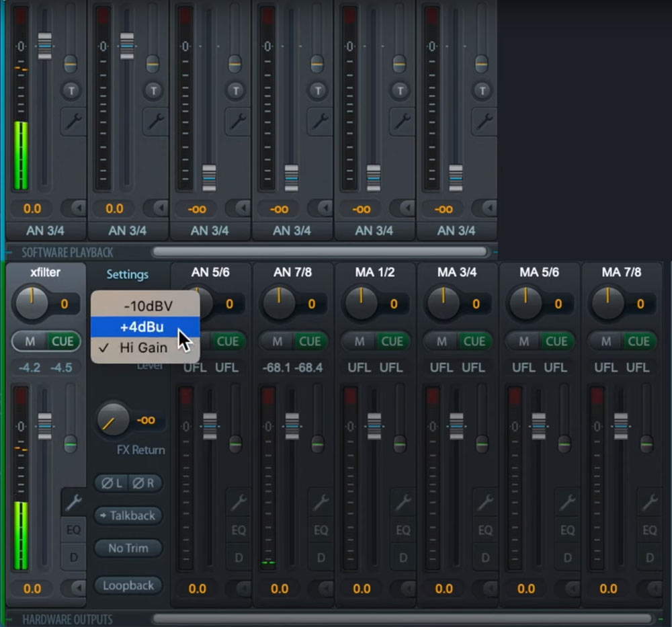Open the D dynamics panel for MA 3/4
672x627 pixels.
[x=486, y=558]
